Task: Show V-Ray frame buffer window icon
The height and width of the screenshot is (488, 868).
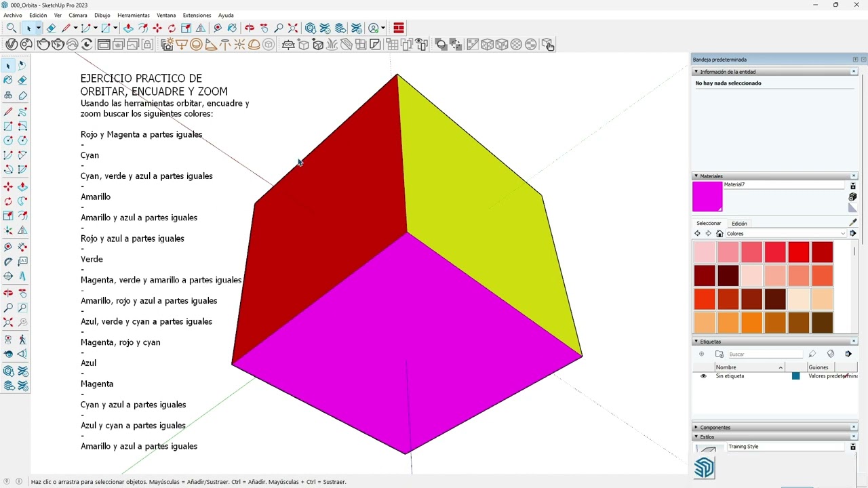Action: click(104, 45)
